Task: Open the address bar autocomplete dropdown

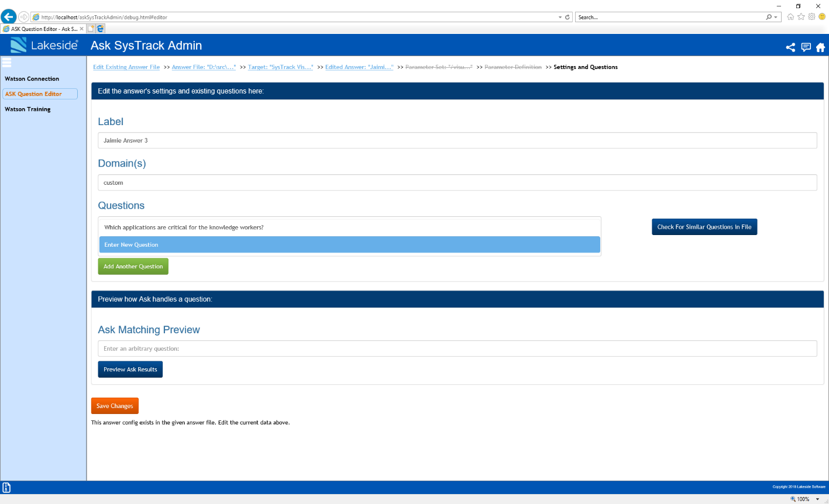Action: pos(560,17)
